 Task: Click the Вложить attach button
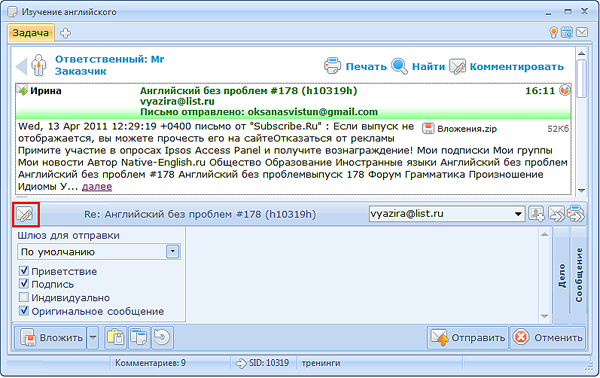pos(51,337)
